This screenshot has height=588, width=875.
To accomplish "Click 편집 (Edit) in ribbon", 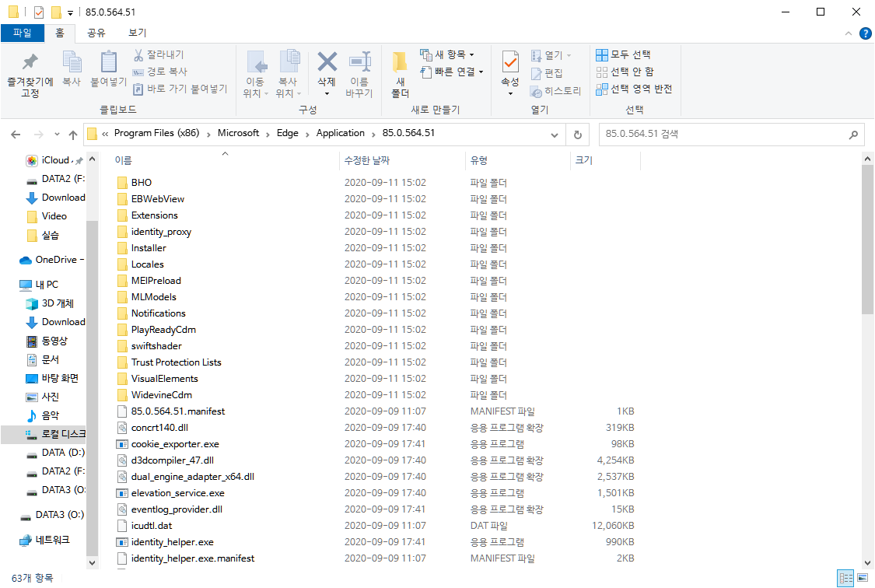I will click(547, 73).
